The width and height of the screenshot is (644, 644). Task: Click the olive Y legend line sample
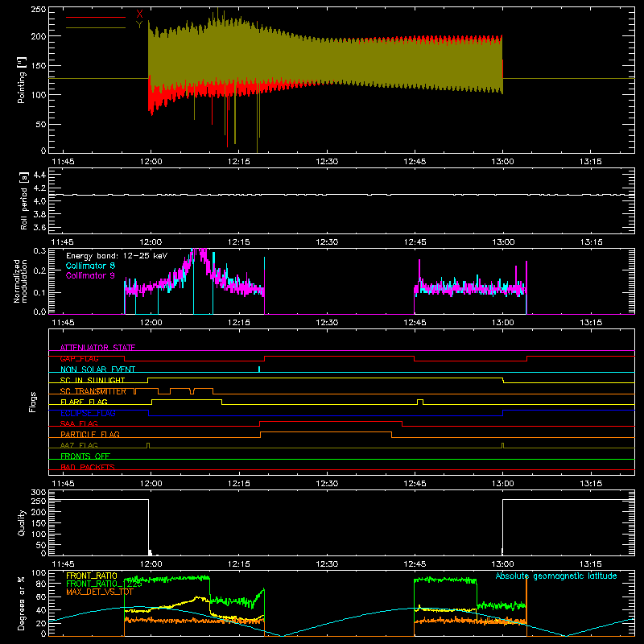pyautogui.click(x=96, y=28)
